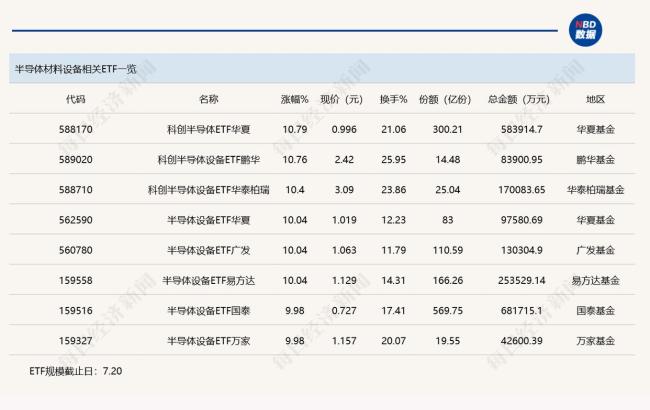Select the turnover value 14.31
This screenshot has width=650, height=410.
point(393,281)
